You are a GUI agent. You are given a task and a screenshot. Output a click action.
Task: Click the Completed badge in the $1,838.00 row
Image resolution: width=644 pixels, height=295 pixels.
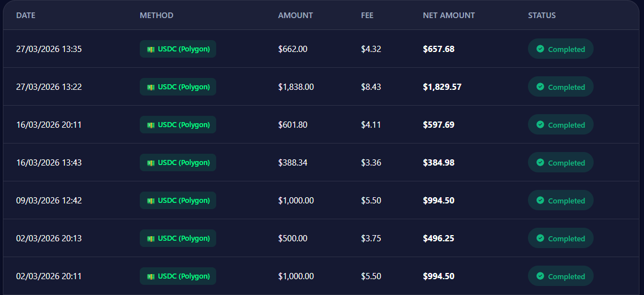[x=560, y=87]
